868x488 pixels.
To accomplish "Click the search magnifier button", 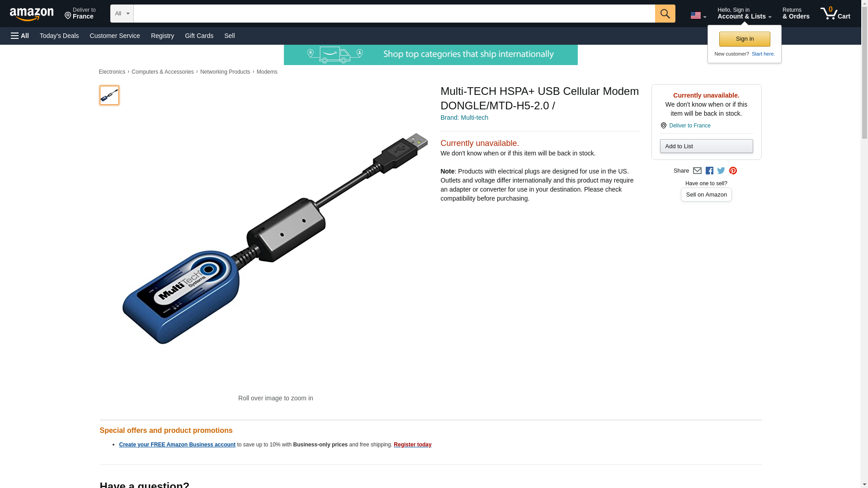I will tap(665, 14).
